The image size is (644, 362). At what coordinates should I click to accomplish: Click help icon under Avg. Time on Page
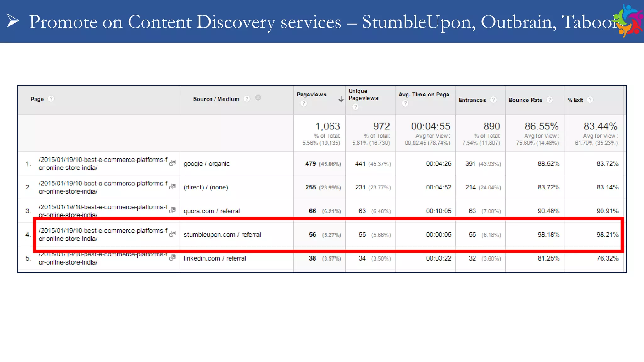(x=405, y=103)
